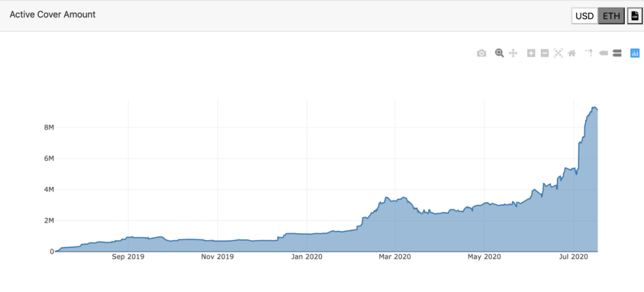
Task: Click the 'Jan 2020' x-axis label
Action: pos(307,257)
